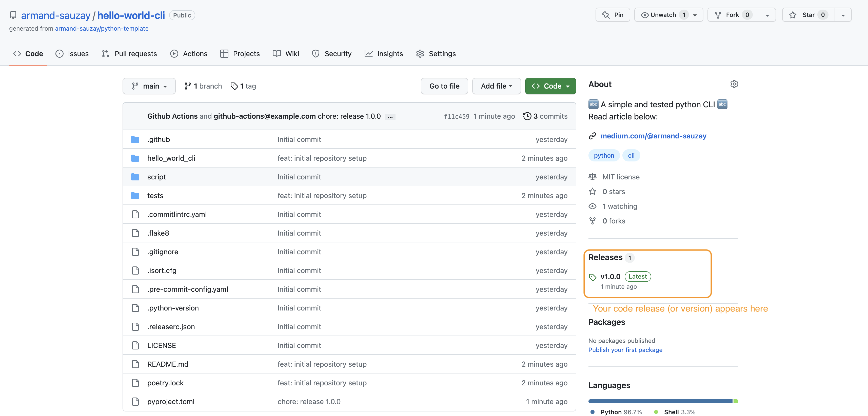Open the Add file dropdown
Image resolution: width=868 pixels, height=416 pixels.
(496, 86)
